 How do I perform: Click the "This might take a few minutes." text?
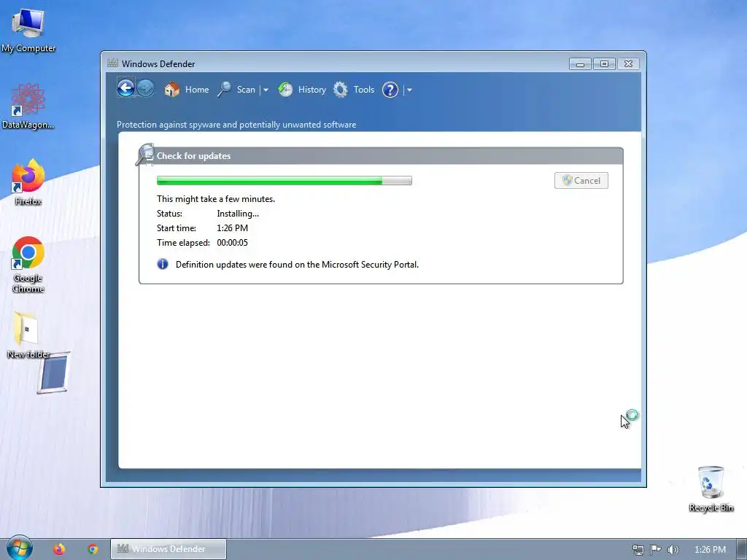coord(216,199)
